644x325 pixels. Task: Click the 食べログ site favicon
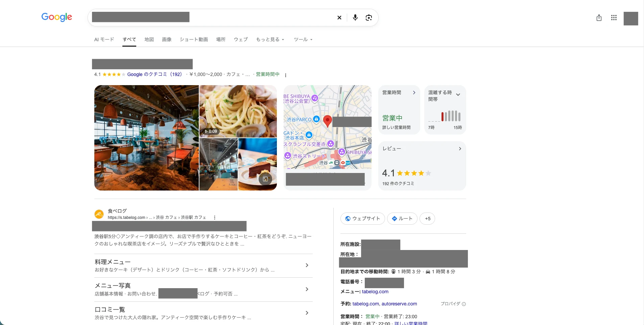(99, 214)
